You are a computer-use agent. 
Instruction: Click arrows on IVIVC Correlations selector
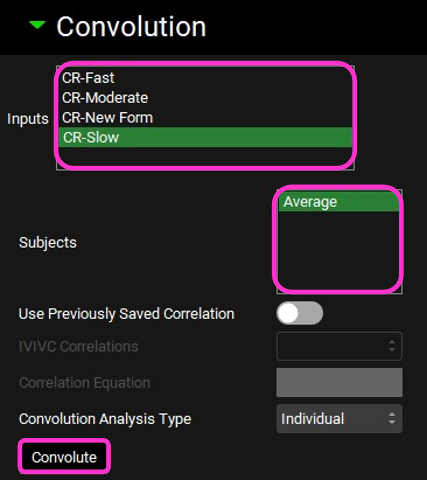click(392, 346)
